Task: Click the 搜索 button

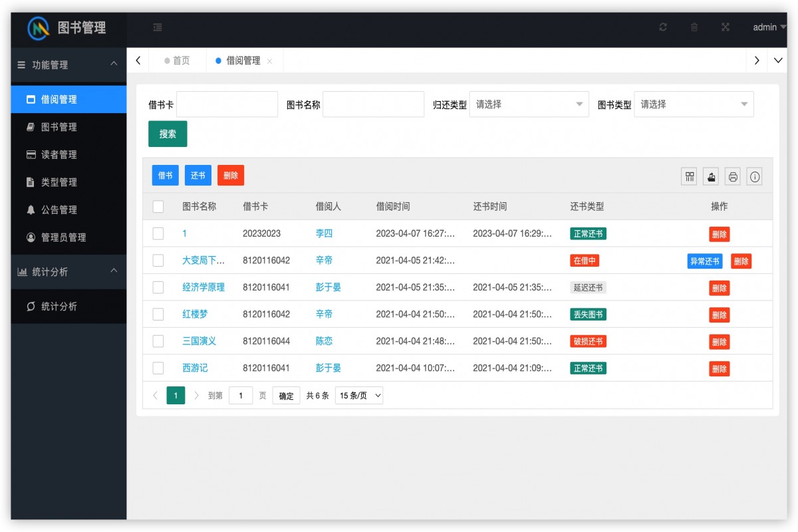Action: click(x=168, y=134)
